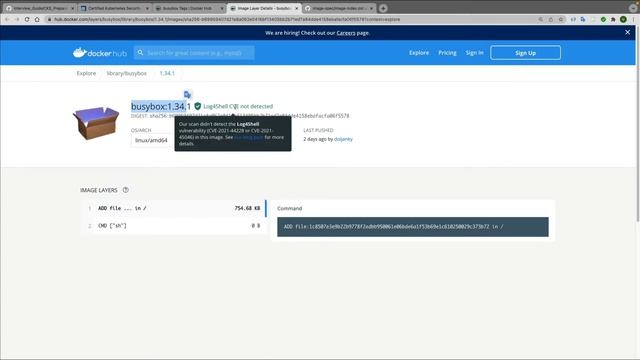Click the share page icon in address bar
Screen dimensions: 640x360
pos(551,19)
